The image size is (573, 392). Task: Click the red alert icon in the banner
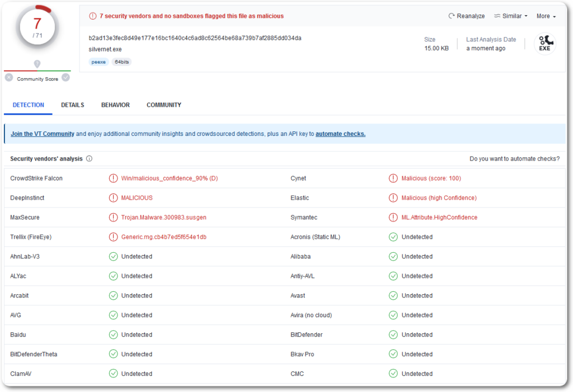(x=92, y=16)
